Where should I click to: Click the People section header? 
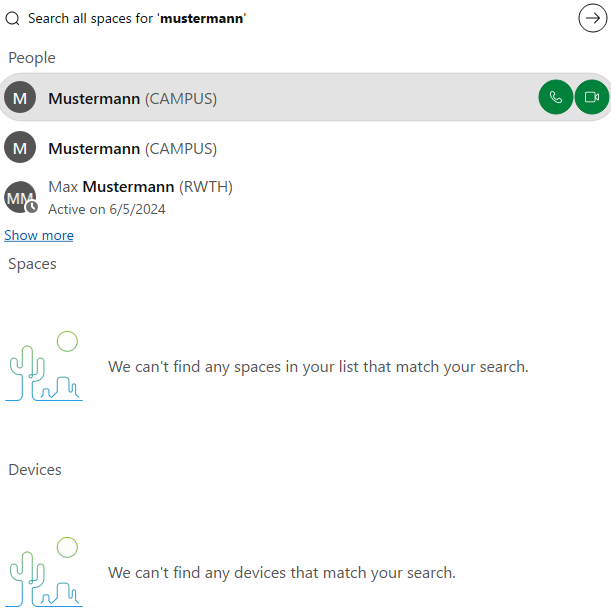tap(32, 58)
